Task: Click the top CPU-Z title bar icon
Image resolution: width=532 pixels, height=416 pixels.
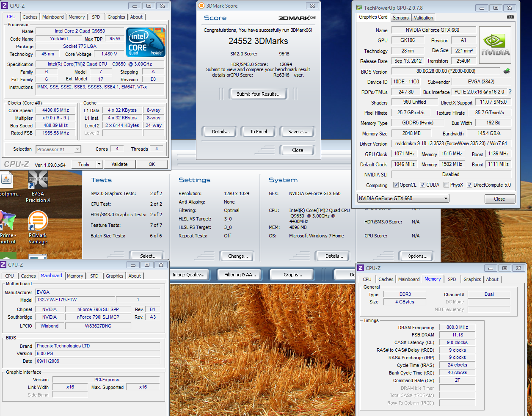Action: pos(4,6)
